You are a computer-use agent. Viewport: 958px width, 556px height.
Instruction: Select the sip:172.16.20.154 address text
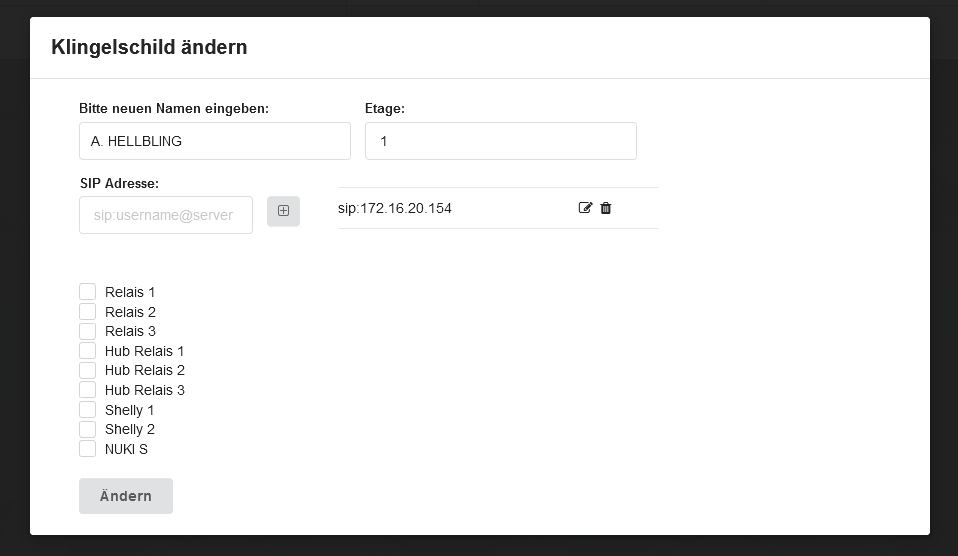point(395,208)
